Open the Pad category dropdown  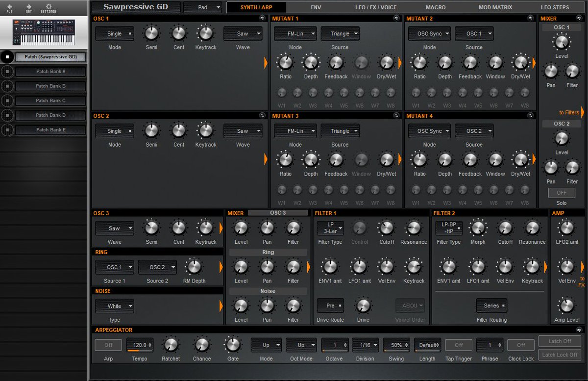[202, 7]
